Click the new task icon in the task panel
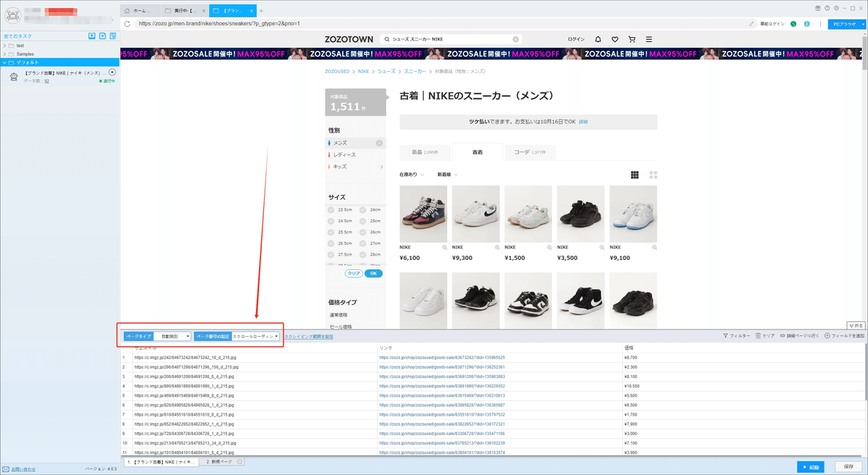868x475 pixels. point(103,35)
